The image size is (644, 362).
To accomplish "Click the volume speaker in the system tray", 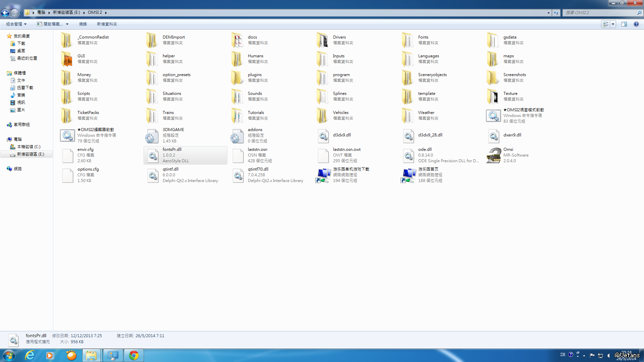I will [x=608, y=355].
